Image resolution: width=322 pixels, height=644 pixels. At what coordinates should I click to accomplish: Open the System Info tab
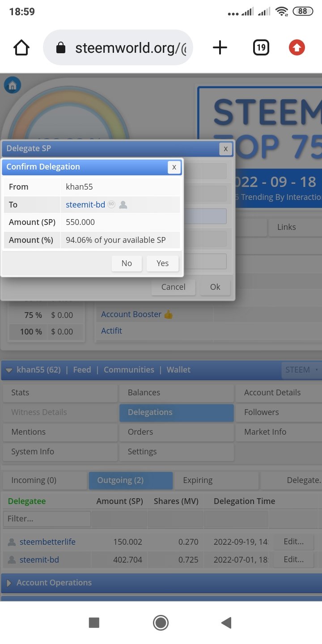[60, 452]
